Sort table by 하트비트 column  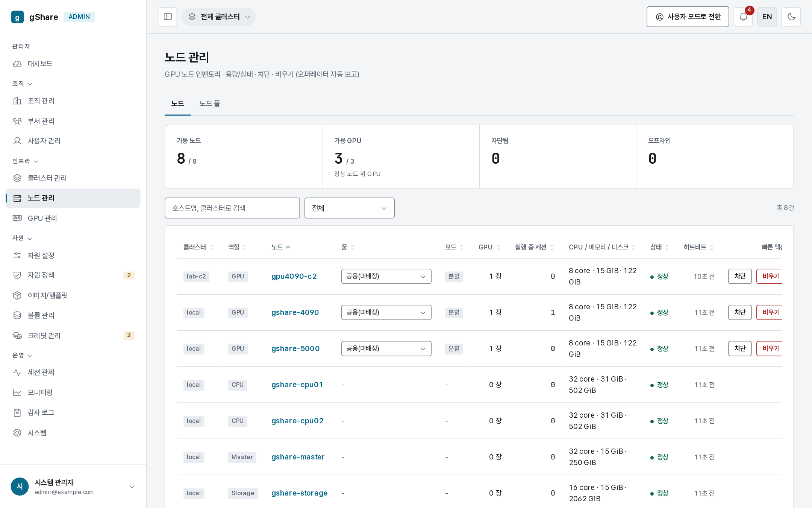[x=698, y=247]
